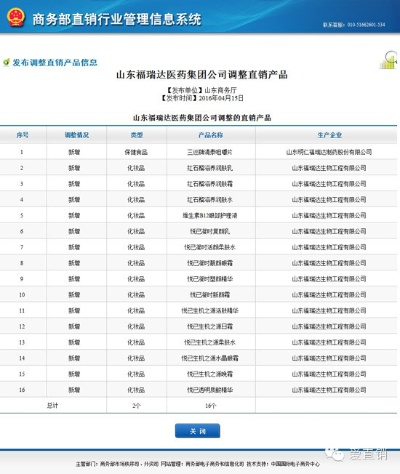Click the 商务部直销行业管理信息系统 site title
Image resolution: width=400 pixels, height=474 pixels.
pos(117,19)
